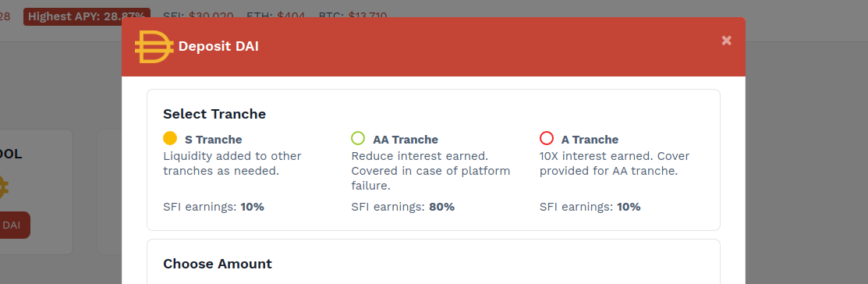Click the S Tranche SFI earnings 10% text
Screen dimensions: 868x284
click(214, 207)
